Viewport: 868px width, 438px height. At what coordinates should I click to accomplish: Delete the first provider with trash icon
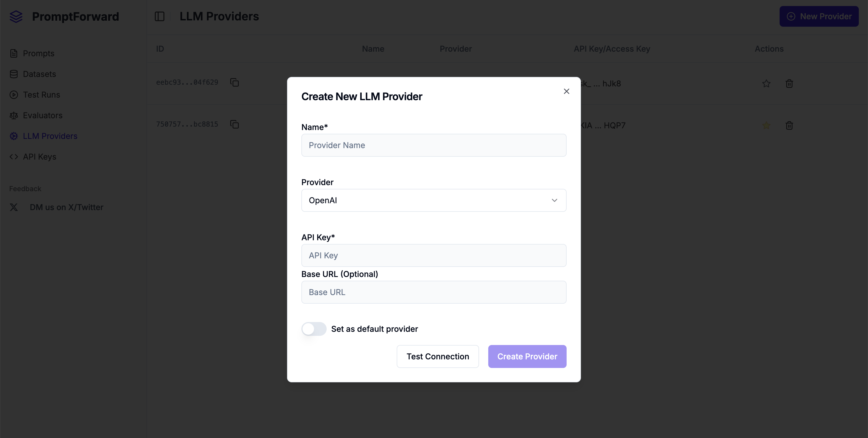(x=789, y=84)
